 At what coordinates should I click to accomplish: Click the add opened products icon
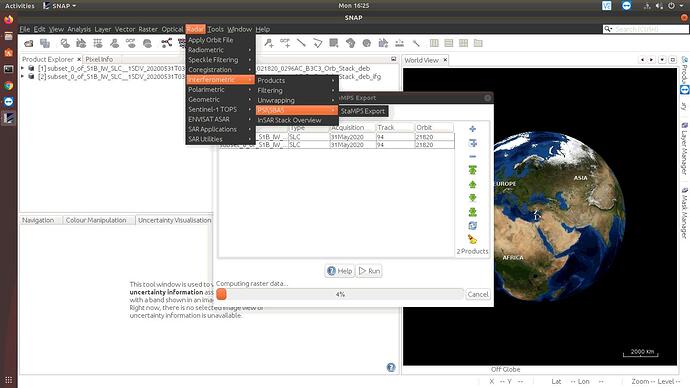[x=473, y=143]
